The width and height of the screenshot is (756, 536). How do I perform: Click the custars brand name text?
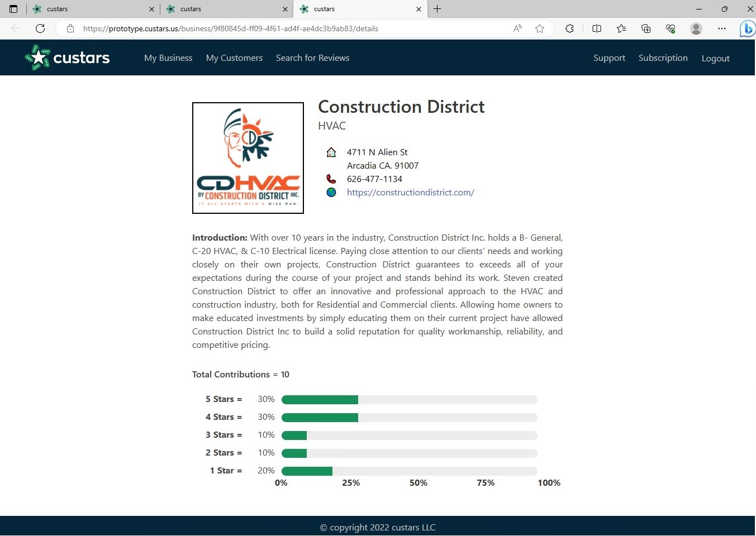[82, 58]
